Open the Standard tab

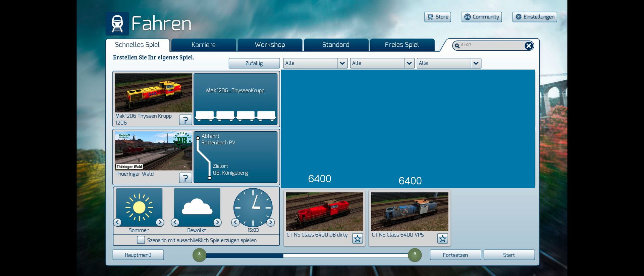[336, 45]
